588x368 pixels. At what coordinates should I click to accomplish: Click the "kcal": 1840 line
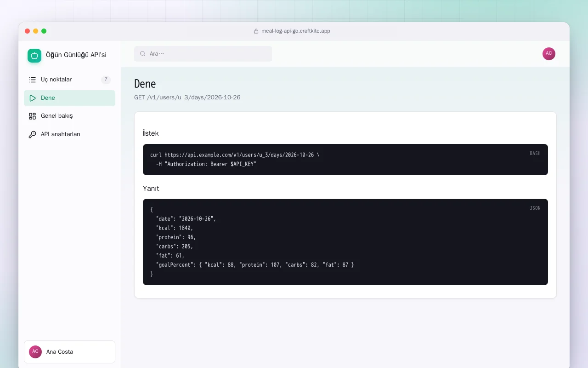pyautogui.click(x=175, y=228)
